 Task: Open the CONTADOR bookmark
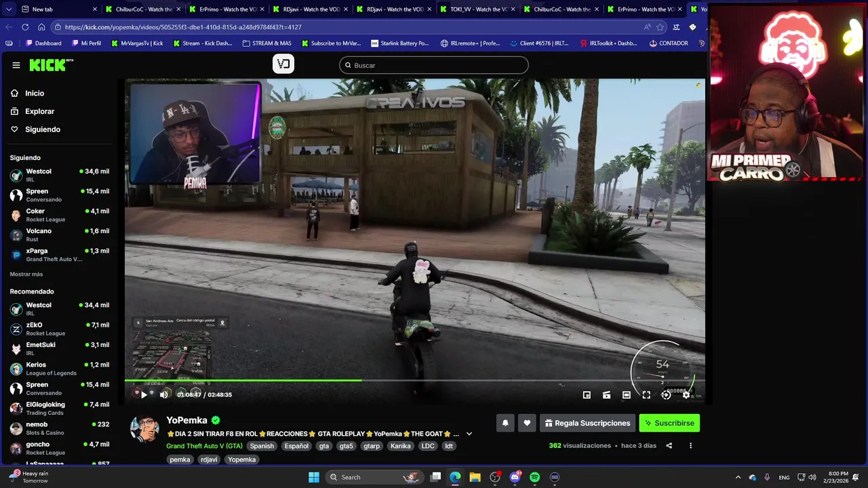click(x=668, y=43)
